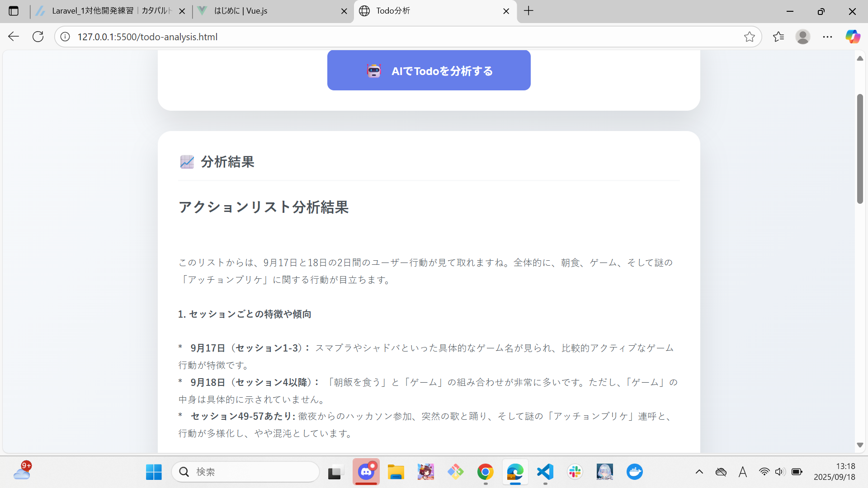Open the favorites list icon
The width and height of the screenshot is (868, 488).
[778, 37]
